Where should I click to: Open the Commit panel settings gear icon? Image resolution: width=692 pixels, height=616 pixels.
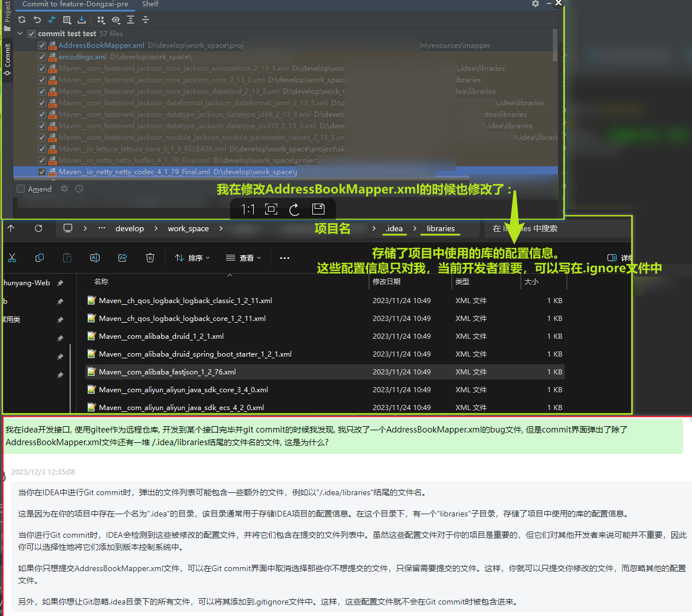click(536, 3)
